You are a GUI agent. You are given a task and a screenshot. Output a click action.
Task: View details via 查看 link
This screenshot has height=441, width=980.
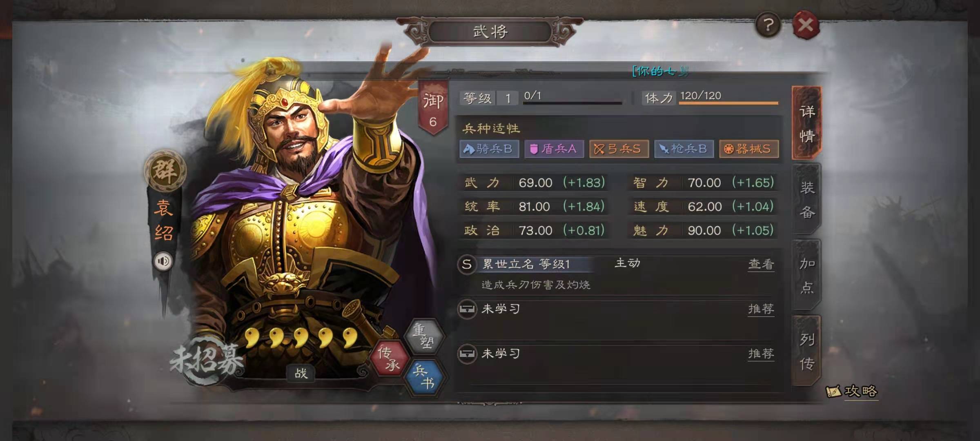tap(761, 265)
